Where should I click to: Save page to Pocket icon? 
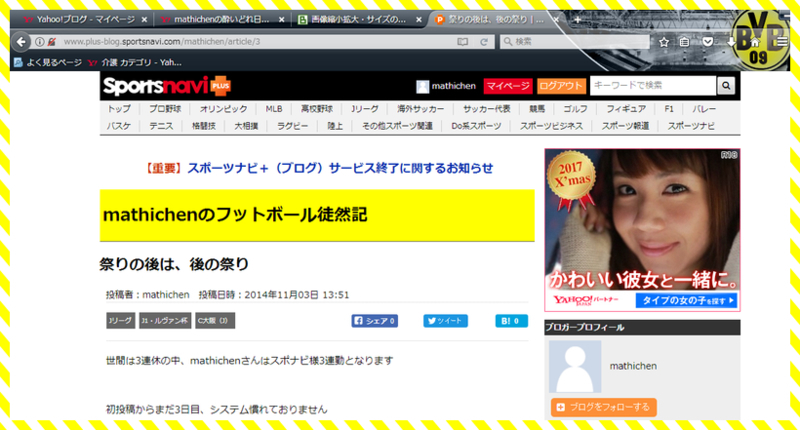[x=708, y=42]
